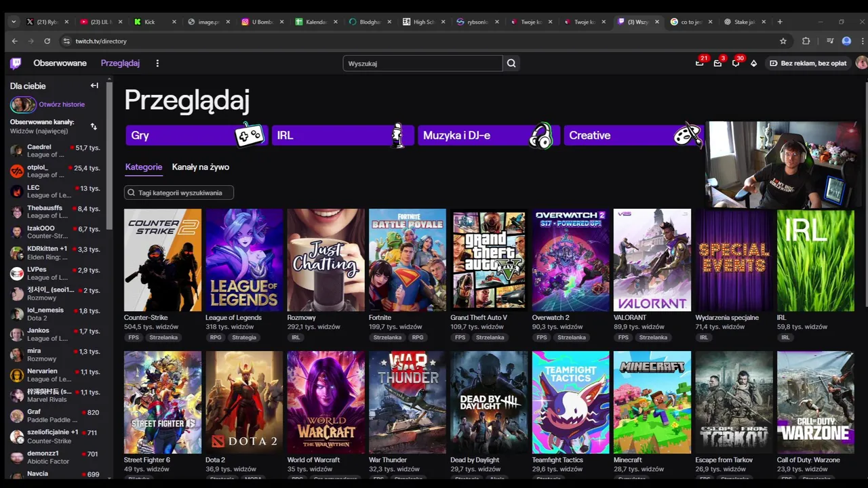Click the Bits diamond icon
This screenshot has height=488, width=868.
point(753,63)
